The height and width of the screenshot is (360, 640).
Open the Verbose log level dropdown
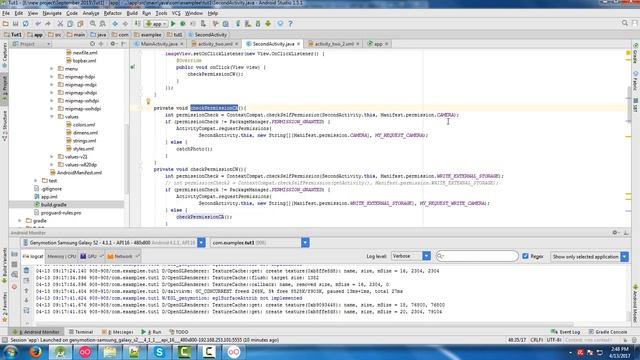426,256
